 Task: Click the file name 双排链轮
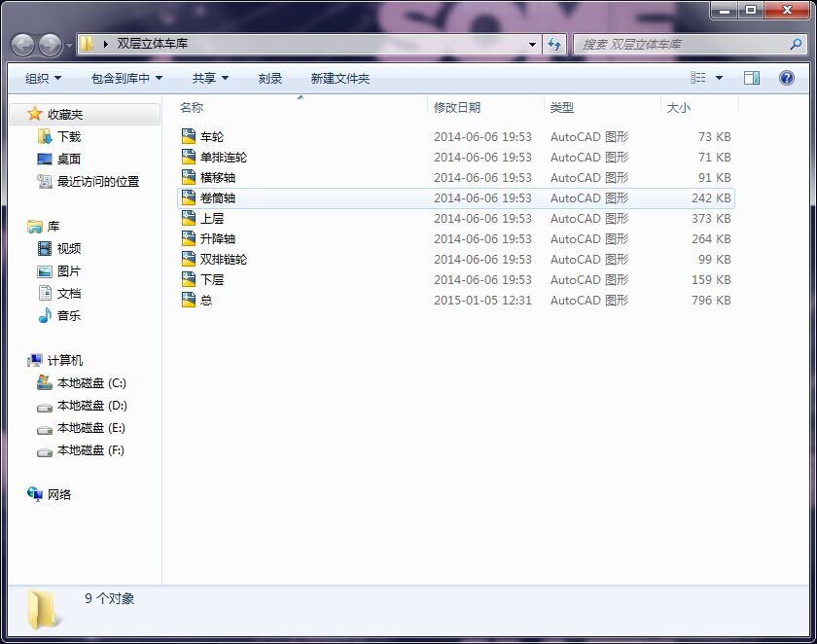tap(224, 259)
